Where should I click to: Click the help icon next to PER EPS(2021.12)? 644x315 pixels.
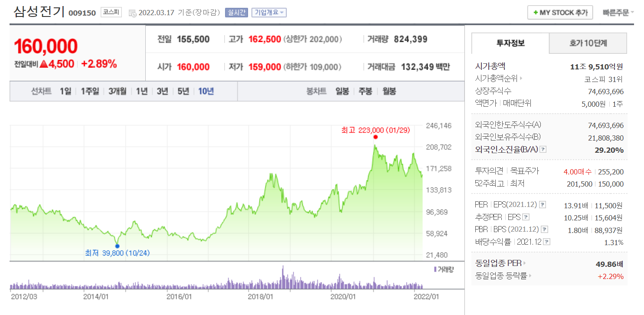click(542, 205)
